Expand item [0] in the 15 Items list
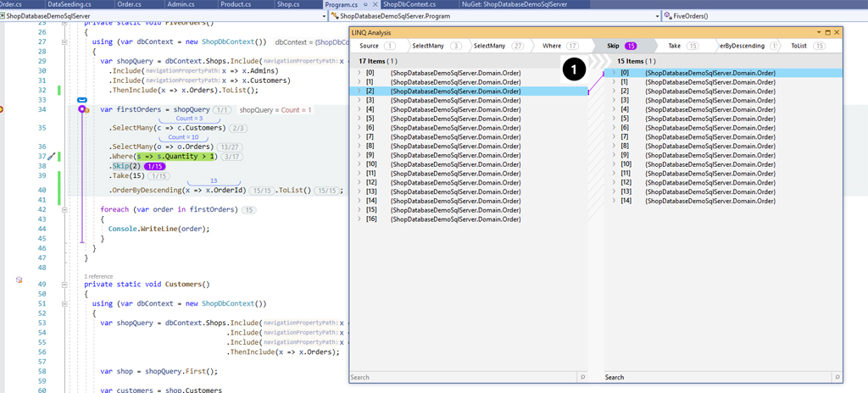Image resolution: width=868 pixels, height=393 pixels. pos(614,73)
